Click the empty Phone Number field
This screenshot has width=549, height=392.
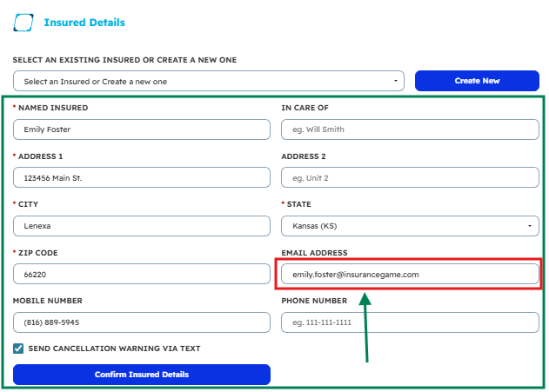[x=410, y=322]
